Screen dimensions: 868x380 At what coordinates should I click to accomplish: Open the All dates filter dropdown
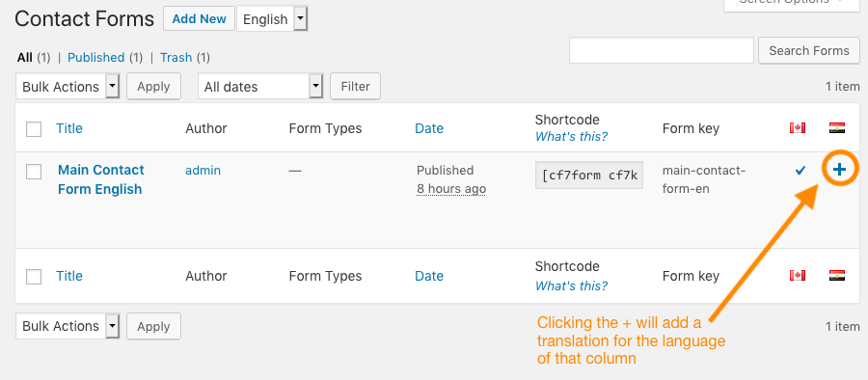click(x=260, y=87)
